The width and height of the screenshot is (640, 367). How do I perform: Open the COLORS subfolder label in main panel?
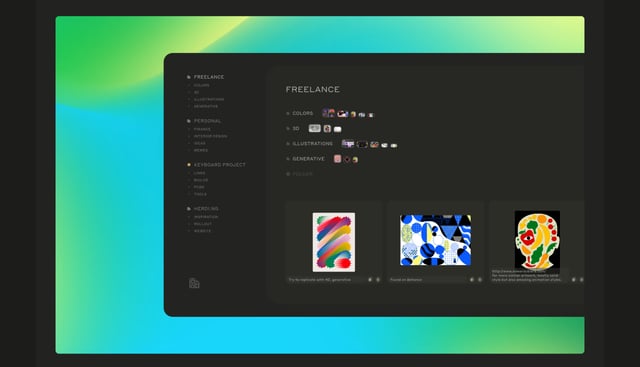(303, 113)
